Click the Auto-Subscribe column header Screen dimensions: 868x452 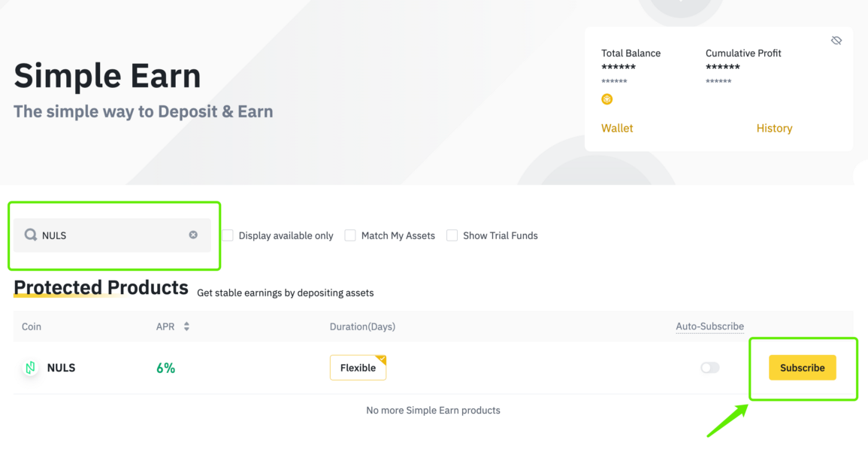click(x=709, y=326)
